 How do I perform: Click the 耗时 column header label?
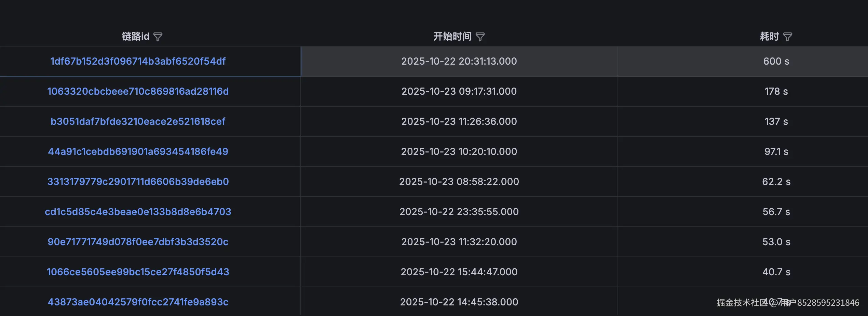(769, 36)
